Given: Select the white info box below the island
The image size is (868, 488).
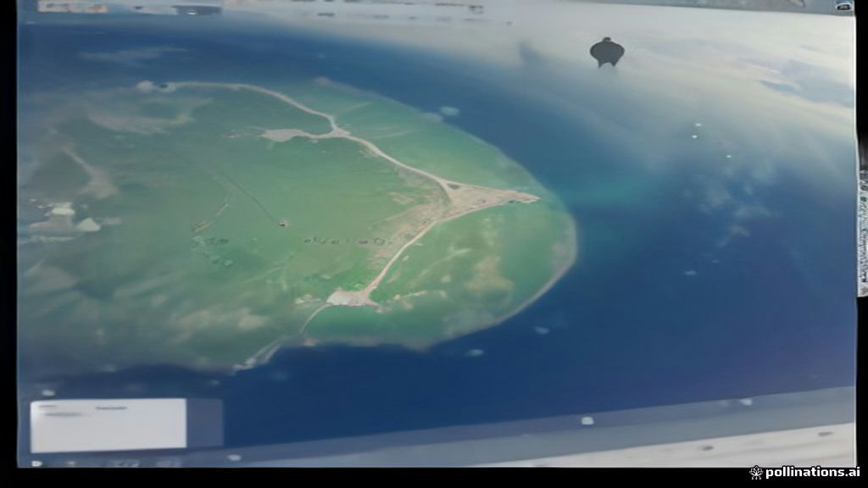Looking at the screenshot, I should coord(108,425).
